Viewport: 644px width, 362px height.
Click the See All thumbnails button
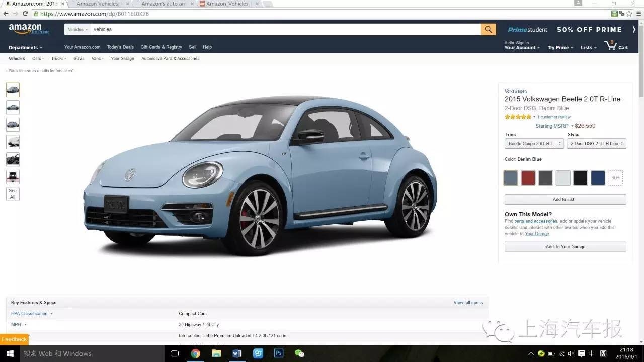coord(13,194)
